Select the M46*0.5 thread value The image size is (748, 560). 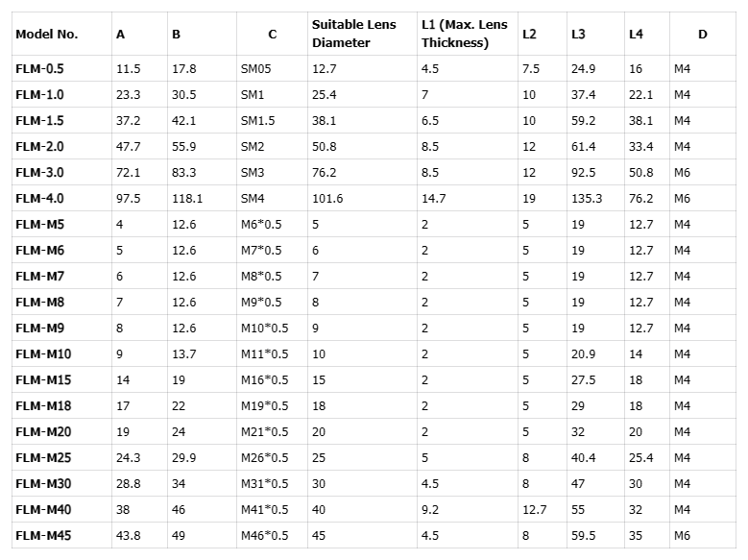pyautogui.click(x=264, y=536)
